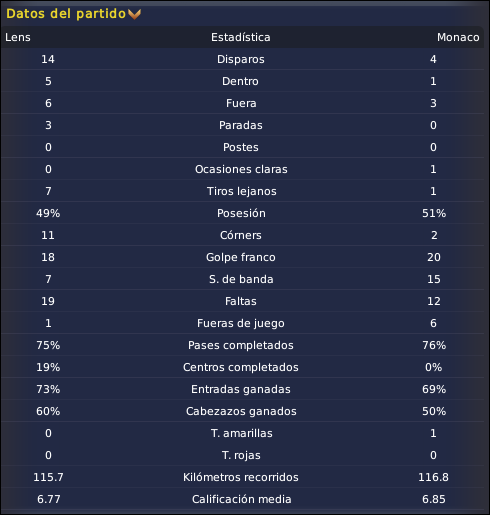Select the Centros completados row
This screenshot has width=490, height=515.
(242, 367)
